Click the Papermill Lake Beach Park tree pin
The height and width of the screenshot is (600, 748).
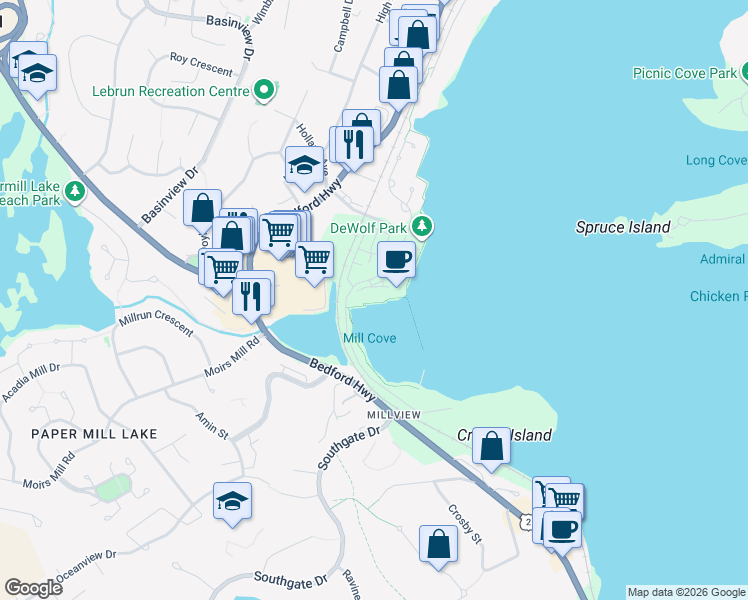pyautogui.click(x=74, y=192)
